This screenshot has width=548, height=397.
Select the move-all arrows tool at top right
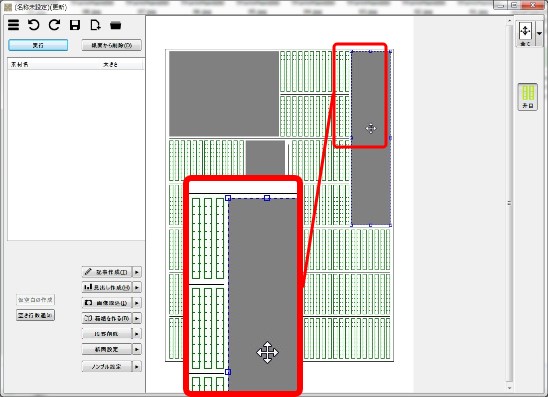525,34
